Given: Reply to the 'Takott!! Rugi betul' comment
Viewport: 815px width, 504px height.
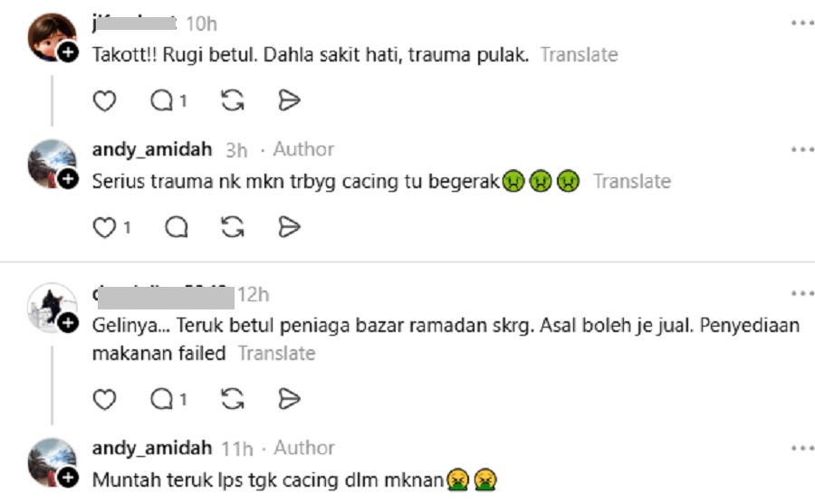Looking at the screenshot, I should [168, 100].
